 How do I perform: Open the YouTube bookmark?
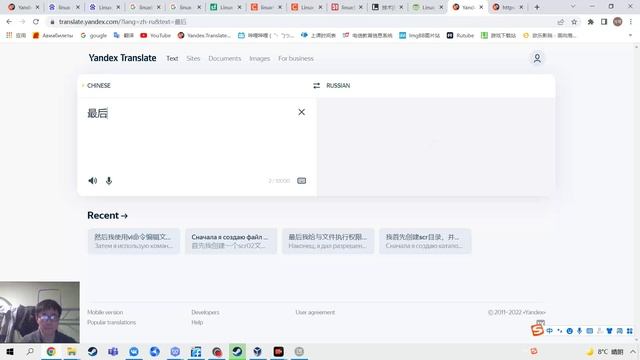[156, 36]
